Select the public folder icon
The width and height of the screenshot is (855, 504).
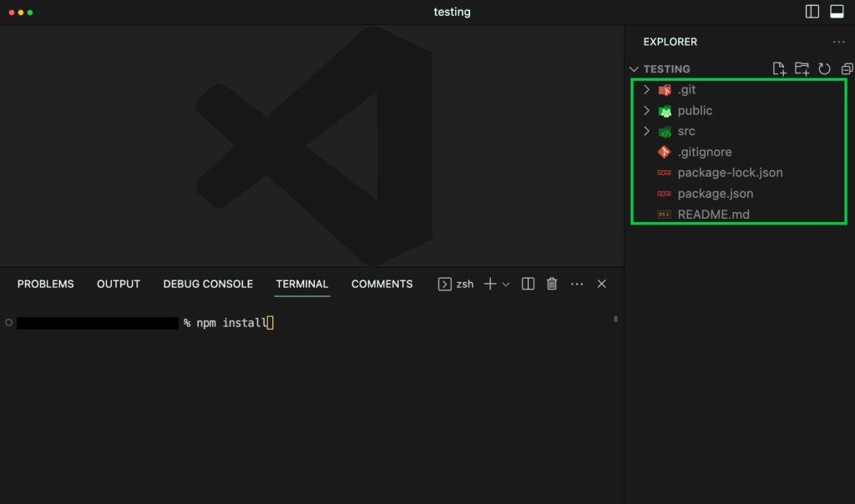665,111
